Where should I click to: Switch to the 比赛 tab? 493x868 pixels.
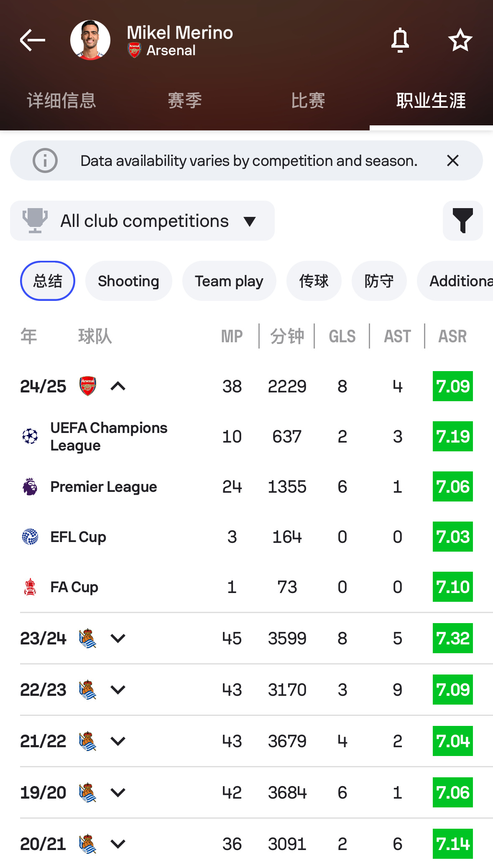308,101
